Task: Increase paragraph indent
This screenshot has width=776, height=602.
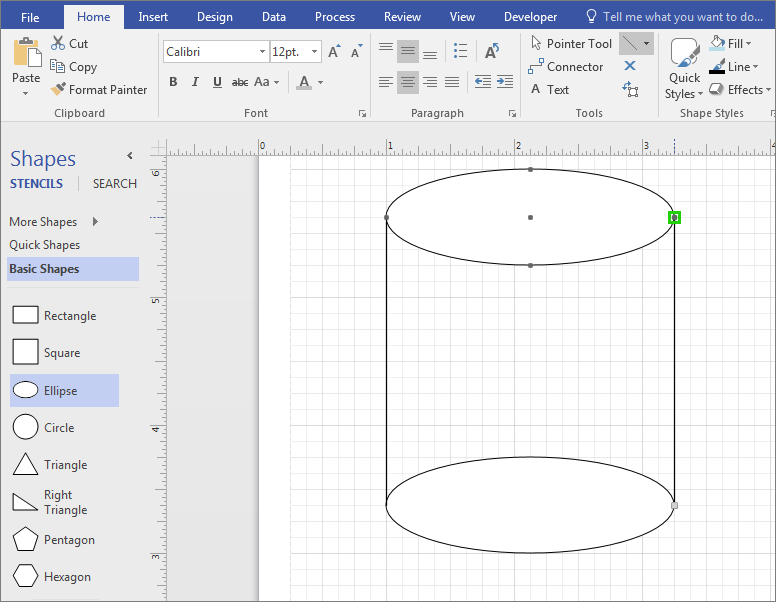Action: coord(505,82)
